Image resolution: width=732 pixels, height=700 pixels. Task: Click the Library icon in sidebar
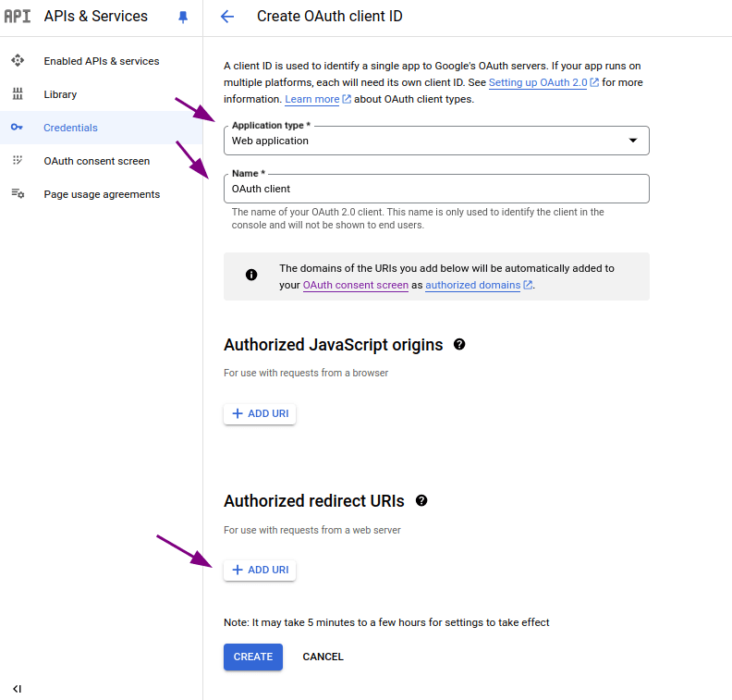click(x=17, y=94)
